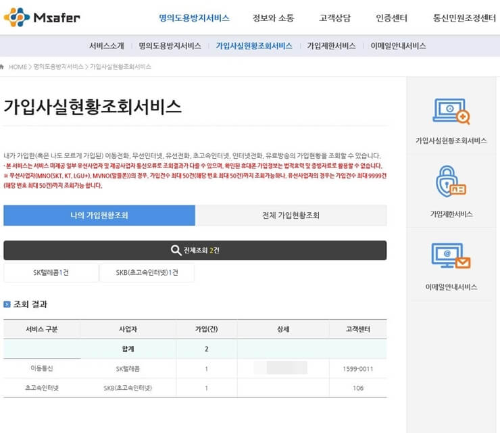Click the 고객센터 column header

pyautogui.click(x=358, y=329)
